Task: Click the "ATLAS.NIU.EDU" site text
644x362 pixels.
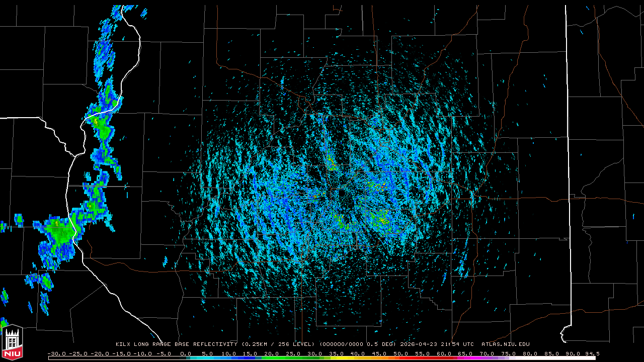Action: coord(506,344)
